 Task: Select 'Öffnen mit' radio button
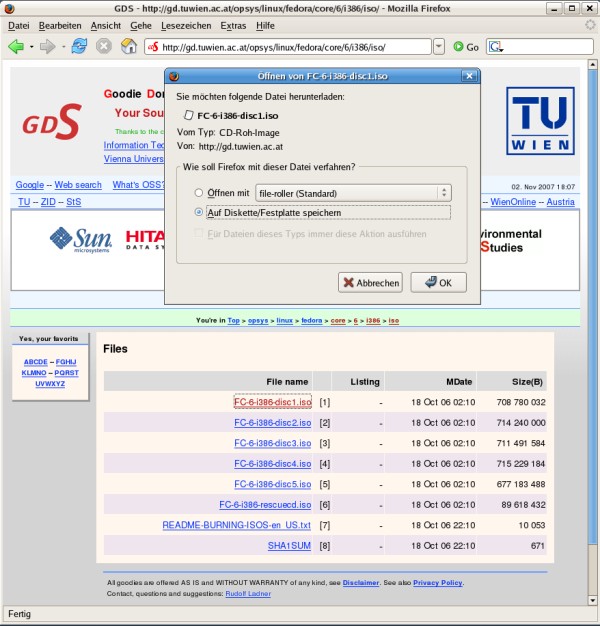[200, 193]
